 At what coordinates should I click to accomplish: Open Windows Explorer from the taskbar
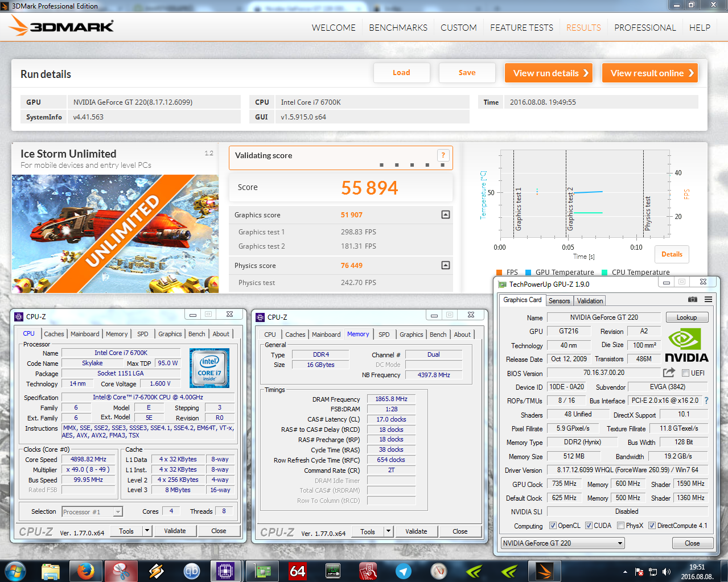tap(51, 571)
